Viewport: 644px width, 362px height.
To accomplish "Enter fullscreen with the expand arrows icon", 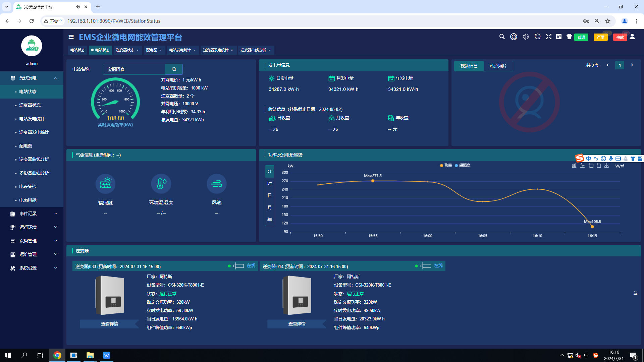I will click(549, 37).
